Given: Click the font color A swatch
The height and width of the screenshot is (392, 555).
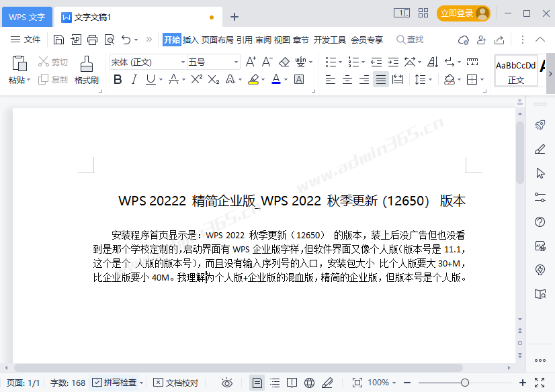Looking at the screenshot, I should tap(276, 79).
